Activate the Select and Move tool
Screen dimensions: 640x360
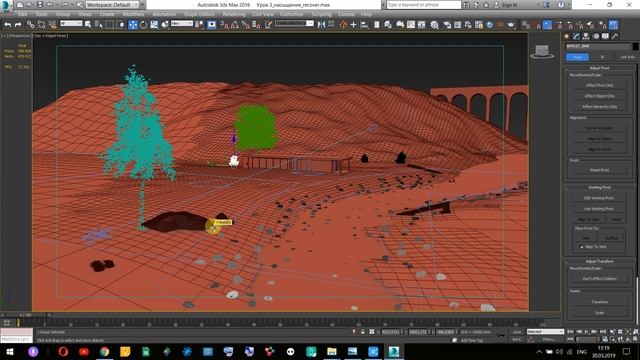pos(133,25)
